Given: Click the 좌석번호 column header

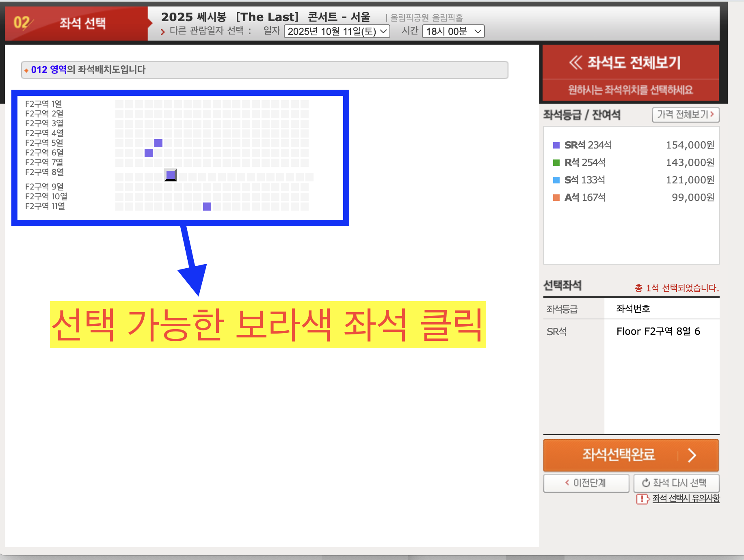Looking at the screenshot, I should click(633, 308).
